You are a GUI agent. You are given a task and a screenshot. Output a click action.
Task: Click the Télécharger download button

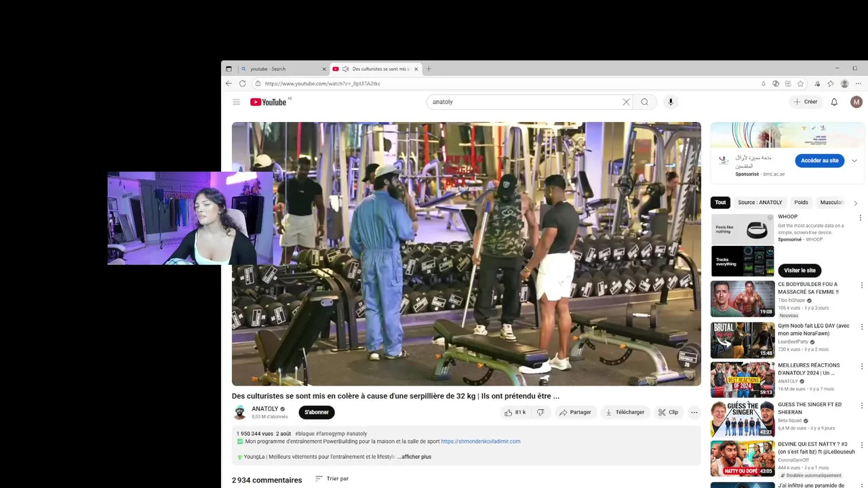[x=625, y=412]
